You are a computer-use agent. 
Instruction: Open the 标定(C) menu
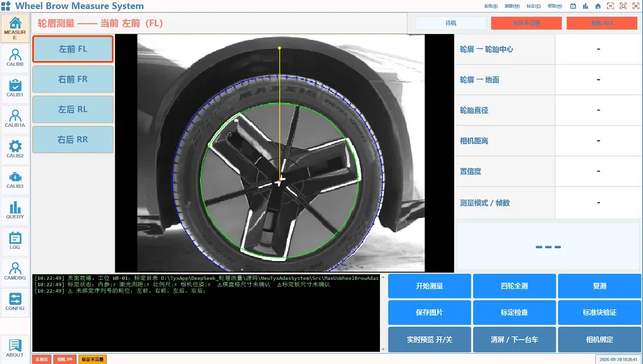tap(534, 6)
